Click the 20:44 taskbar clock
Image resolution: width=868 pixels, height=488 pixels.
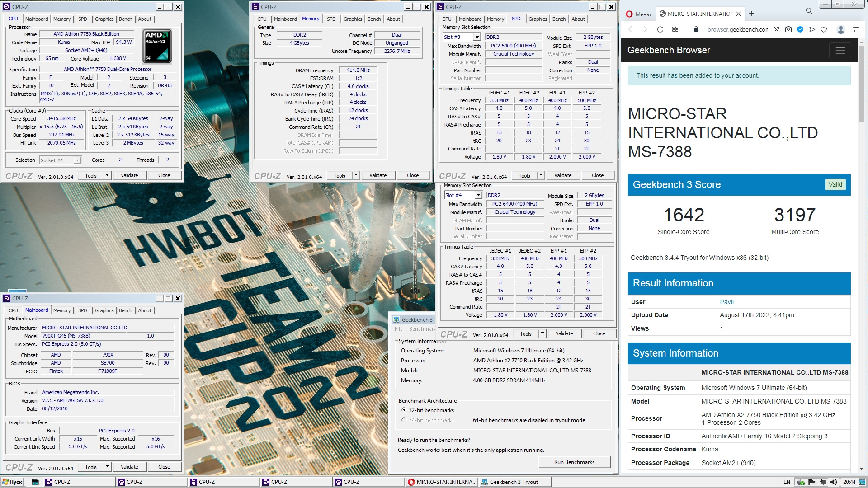tap(849, 482)
